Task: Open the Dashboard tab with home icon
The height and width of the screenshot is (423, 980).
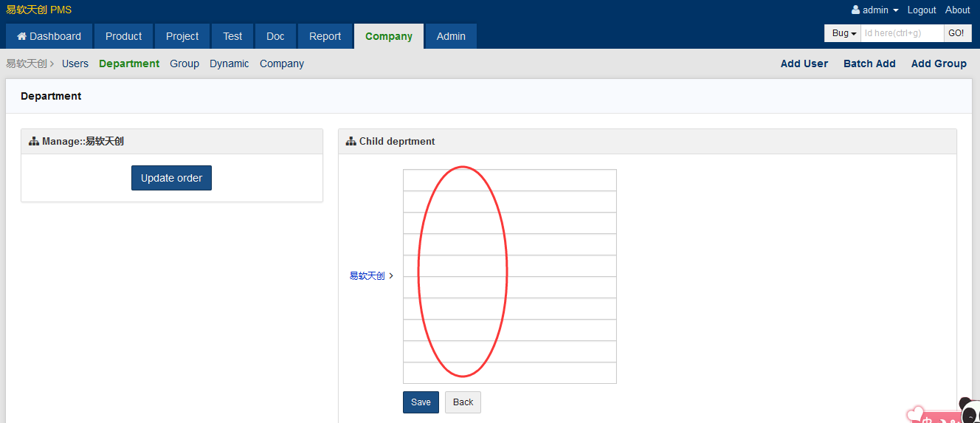Action: [x=49, y=36]
